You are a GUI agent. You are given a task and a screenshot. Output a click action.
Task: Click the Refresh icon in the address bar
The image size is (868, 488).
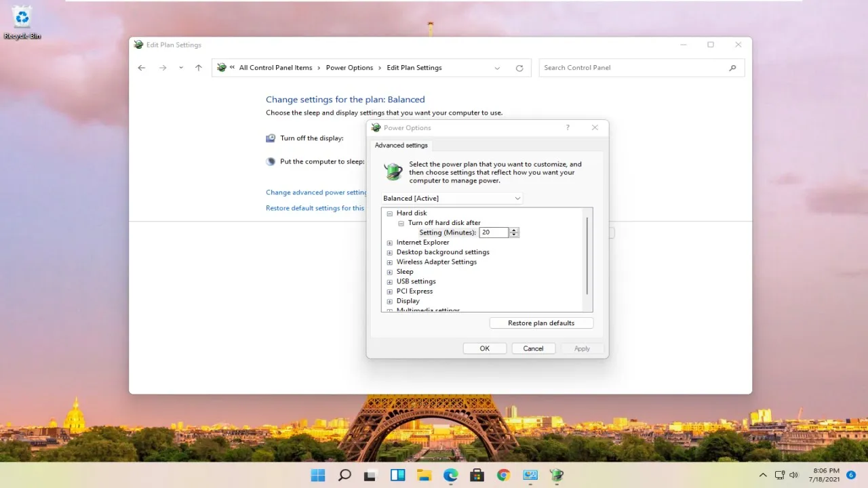click(x=519, y=68)
